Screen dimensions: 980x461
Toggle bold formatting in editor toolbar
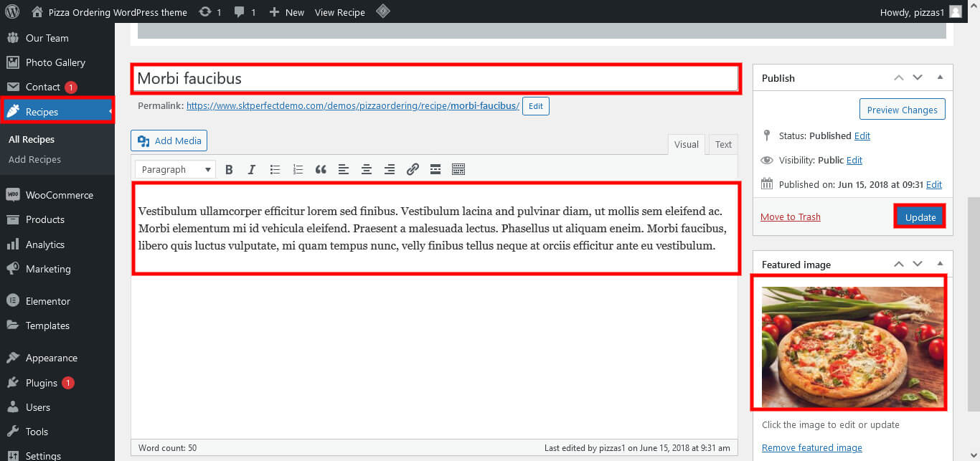click(229, 170)
